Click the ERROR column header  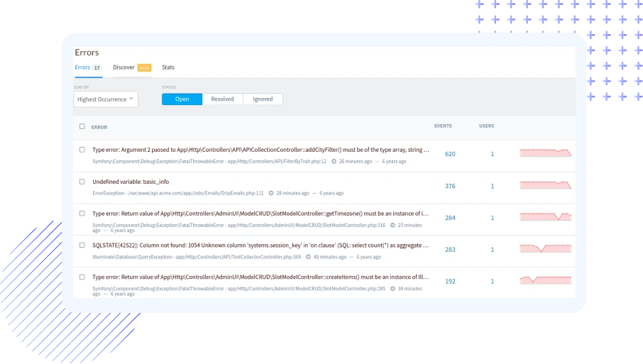pyautogui.click(x=99, y=128)
